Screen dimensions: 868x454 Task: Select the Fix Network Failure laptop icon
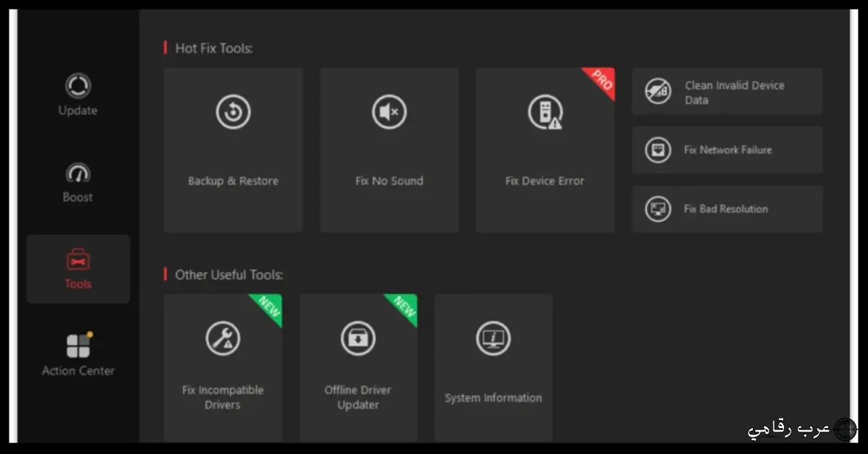click(x=658, y=150)
